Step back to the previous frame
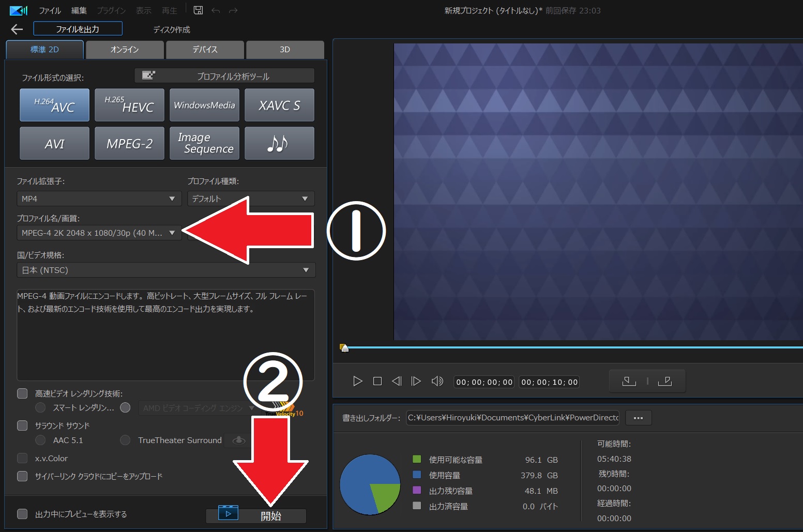This screenshot has height=532, width=803. (x=397, y=382)
